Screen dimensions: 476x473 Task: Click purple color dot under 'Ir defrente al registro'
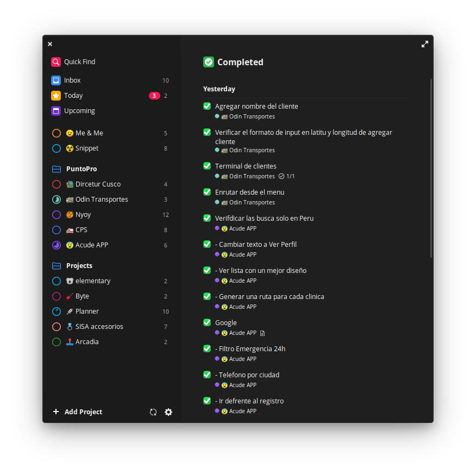pyautogui.click(x=217, y=410)
